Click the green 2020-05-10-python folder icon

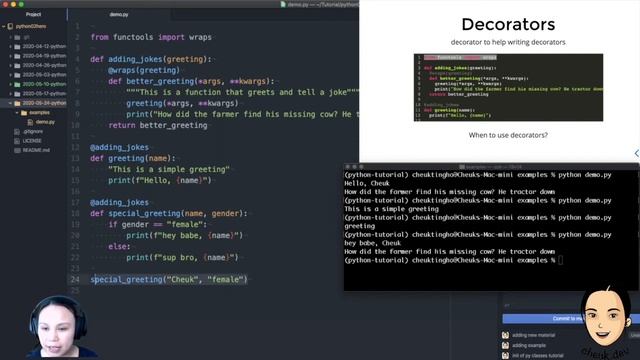point(17,84)
